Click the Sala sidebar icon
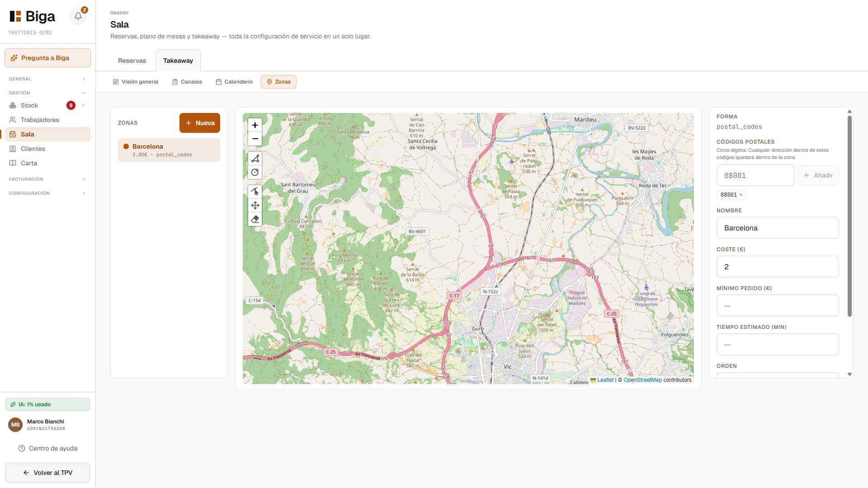Image resolution: width=868 pixels, height=488 pixels. pos(13,134)
